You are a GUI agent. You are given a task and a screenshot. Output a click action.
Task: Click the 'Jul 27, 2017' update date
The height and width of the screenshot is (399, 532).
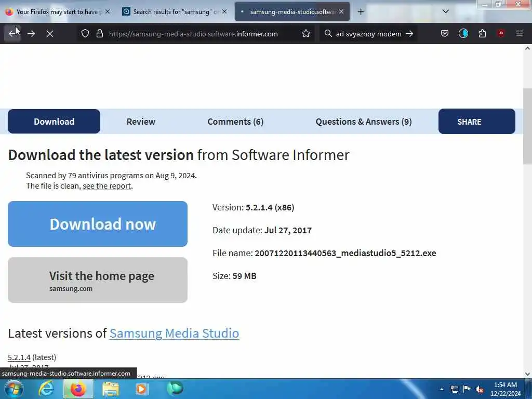[288, 230]
